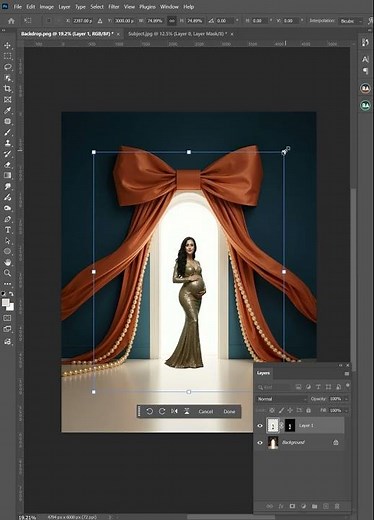
Task: Select the Move tool
Action: pyautogui.click(x=7, y=45)
